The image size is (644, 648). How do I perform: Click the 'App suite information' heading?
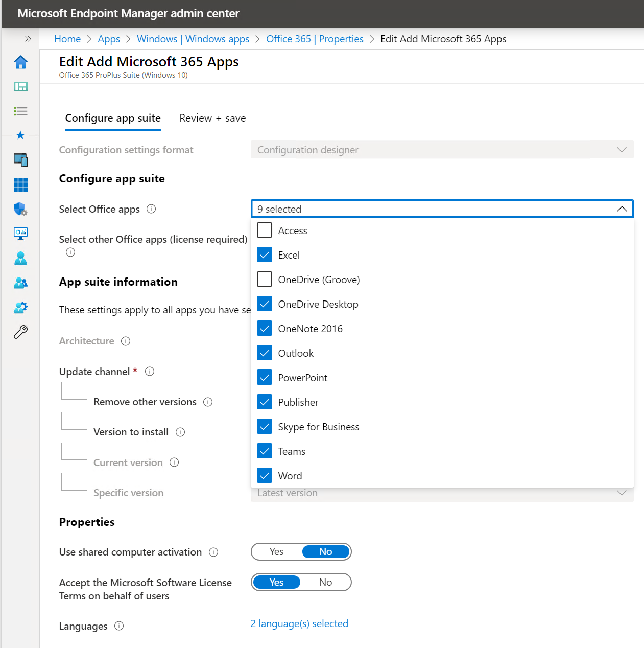click(118, 282)
